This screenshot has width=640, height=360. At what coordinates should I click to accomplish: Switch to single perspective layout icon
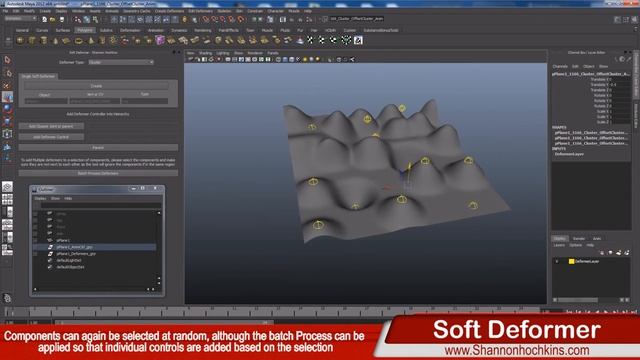(x=7, y=187)
